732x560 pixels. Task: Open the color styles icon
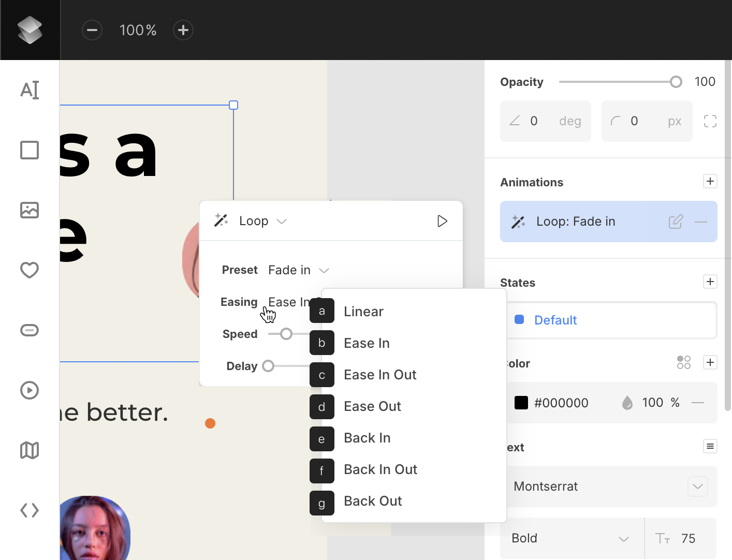click(x=684, y=362)
